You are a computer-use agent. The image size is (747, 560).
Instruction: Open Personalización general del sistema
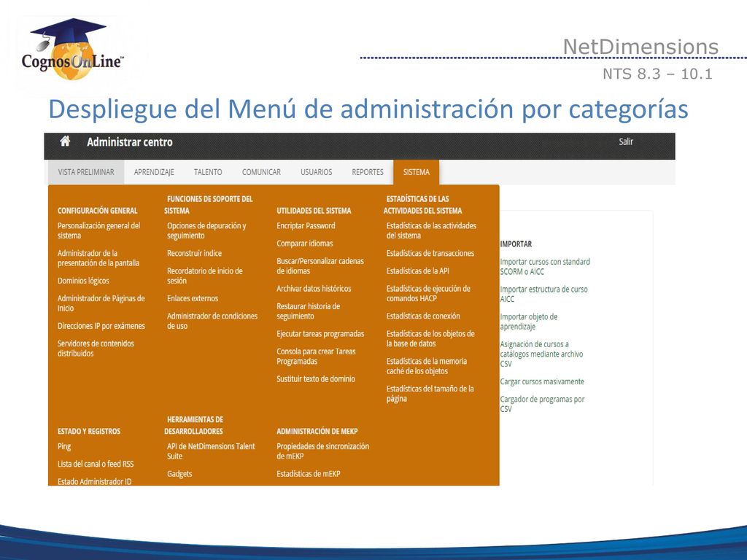[99, 231]
